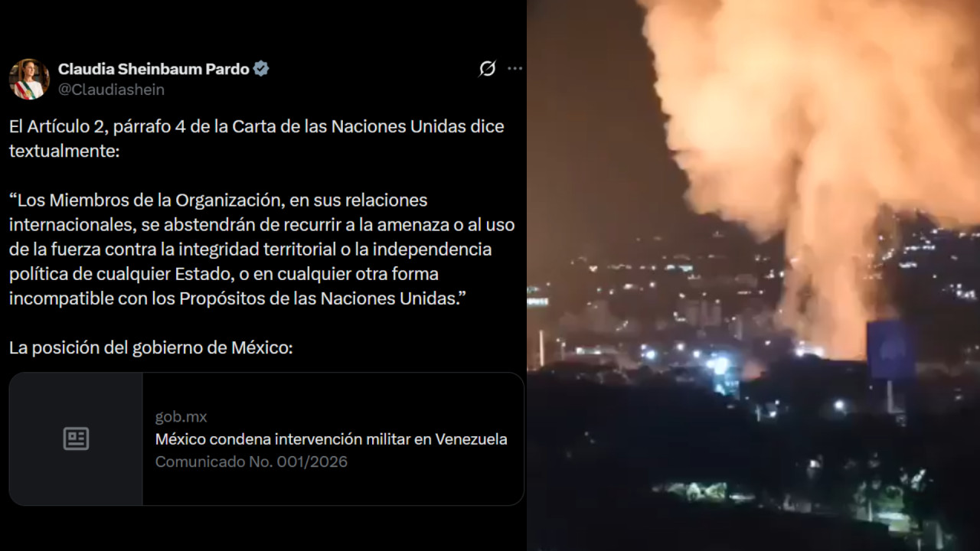The width and height of the screenshot is (980, 551).
Task: Click the Comunicado No. 001/2026 subtitle
Action: click(251, 461)
